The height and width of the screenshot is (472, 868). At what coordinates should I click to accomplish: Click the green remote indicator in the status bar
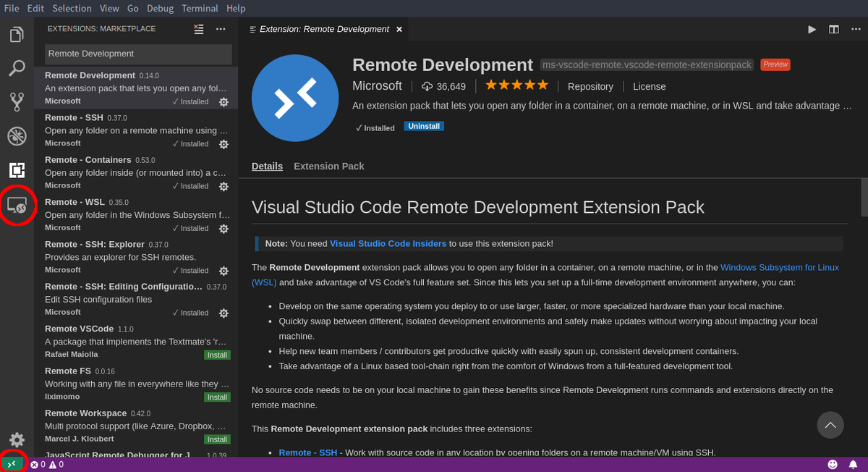pos(12,464)
